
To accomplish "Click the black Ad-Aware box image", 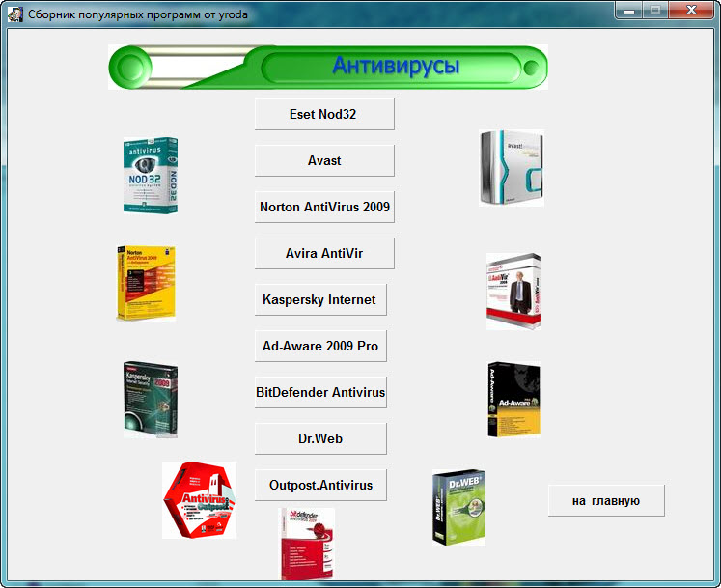I will coord(514,400).
